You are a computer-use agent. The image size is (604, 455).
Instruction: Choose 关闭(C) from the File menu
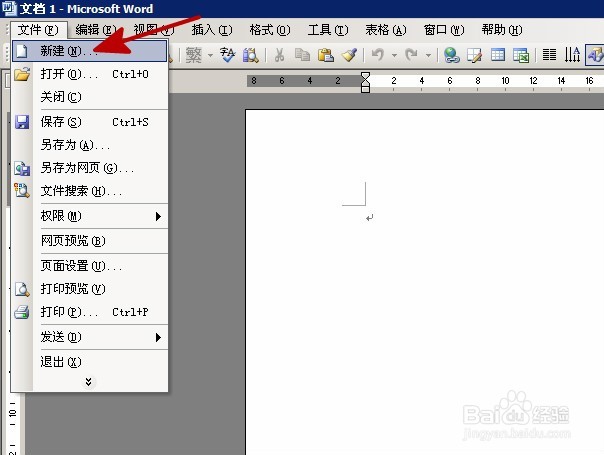[x=90, y=97]
